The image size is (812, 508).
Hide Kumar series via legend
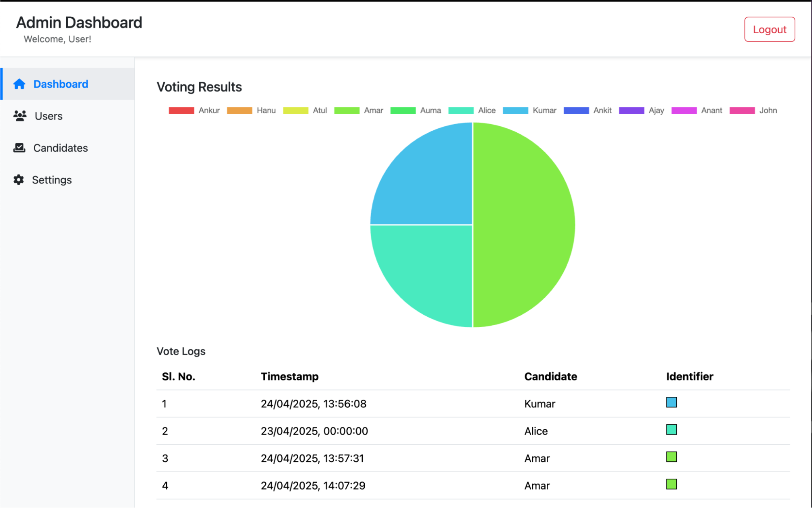[529, 110]
